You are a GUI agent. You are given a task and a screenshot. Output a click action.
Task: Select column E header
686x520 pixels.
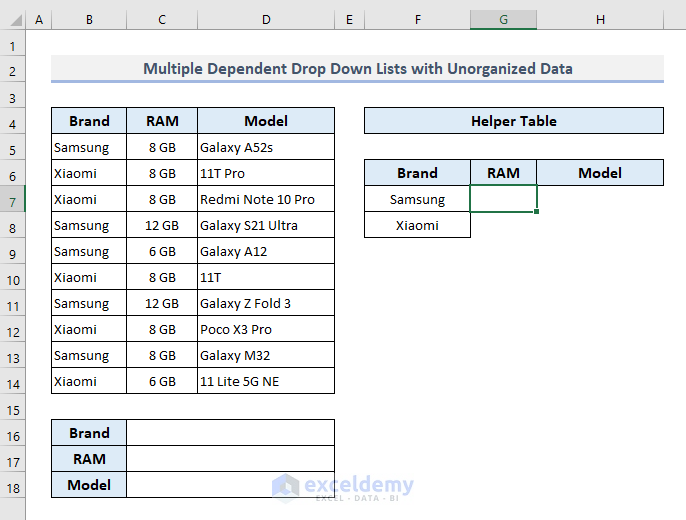tap(349, 20)
